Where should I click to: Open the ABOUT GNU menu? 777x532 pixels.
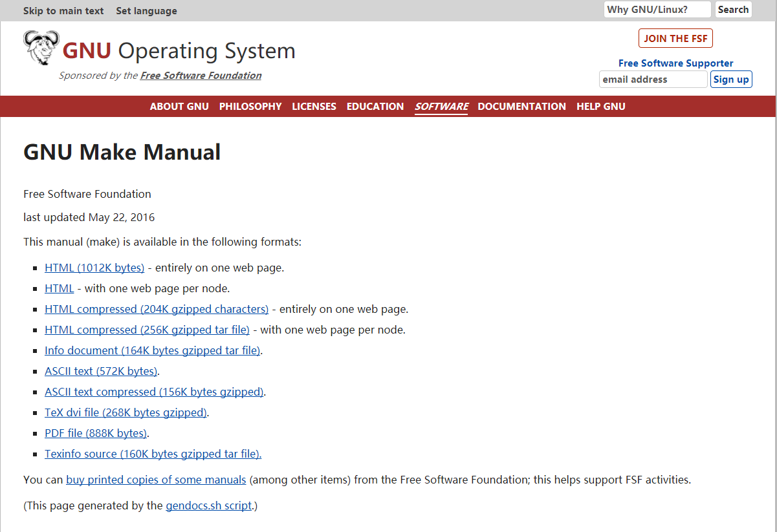[179, 106]
